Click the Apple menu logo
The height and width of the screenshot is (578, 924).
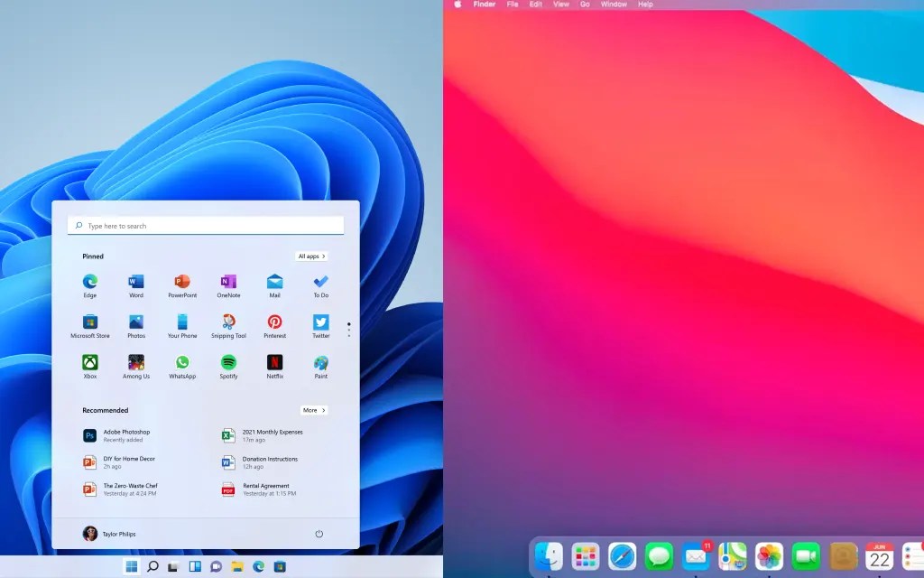tap(457, 5)
